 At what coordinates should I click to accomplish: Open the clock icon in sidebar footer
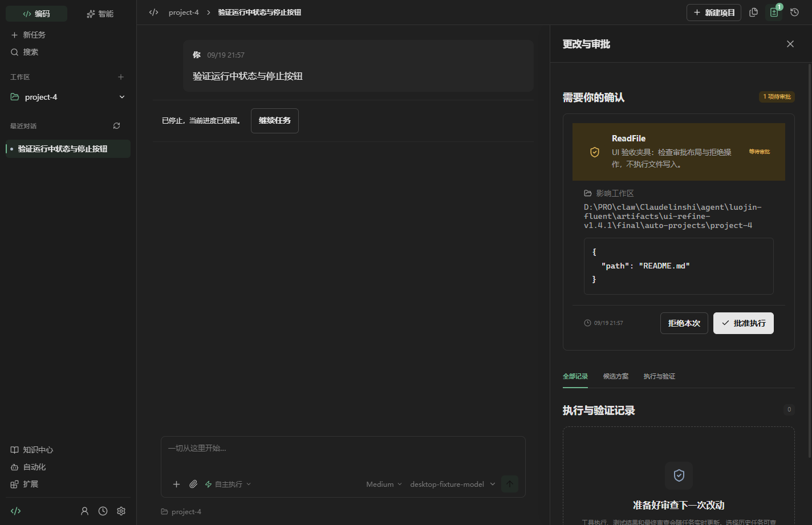(103, 511)
